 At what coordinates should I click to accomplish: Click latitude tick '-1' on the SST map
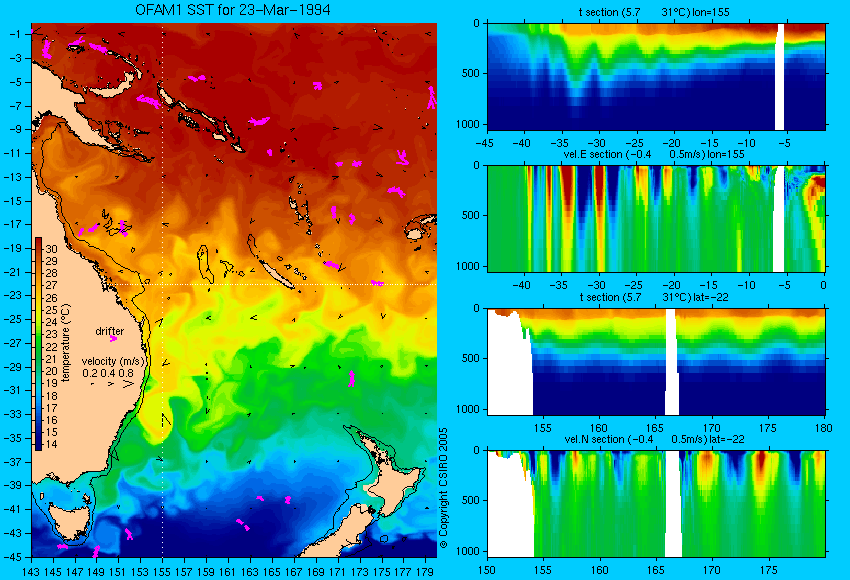click(14, 34)
